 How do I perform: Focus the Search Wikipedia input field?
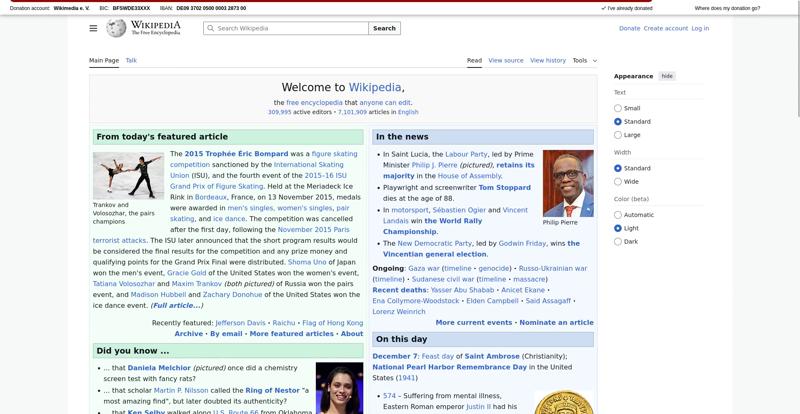(290, 28)
